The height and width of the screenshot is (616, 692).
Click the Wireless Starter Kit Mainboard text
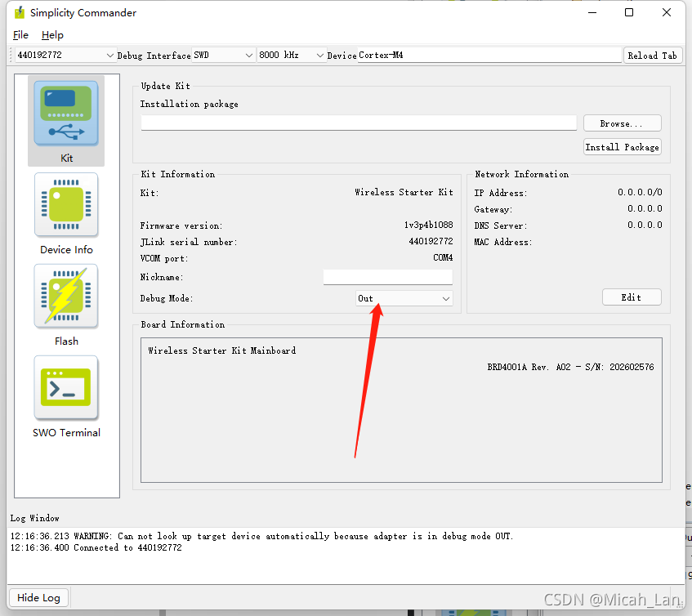point(222,350)
